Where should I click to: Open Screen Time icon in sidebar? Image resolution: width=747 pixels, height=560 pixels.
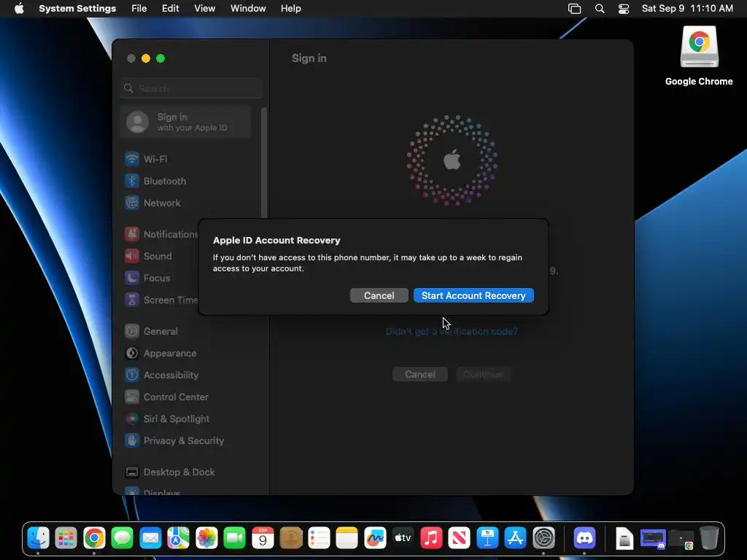coord(132,300)
